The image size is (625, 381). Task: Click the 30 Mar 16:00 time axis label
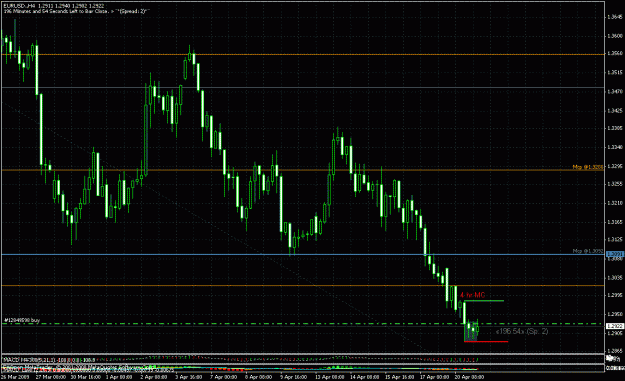click(x=86, y=377)
